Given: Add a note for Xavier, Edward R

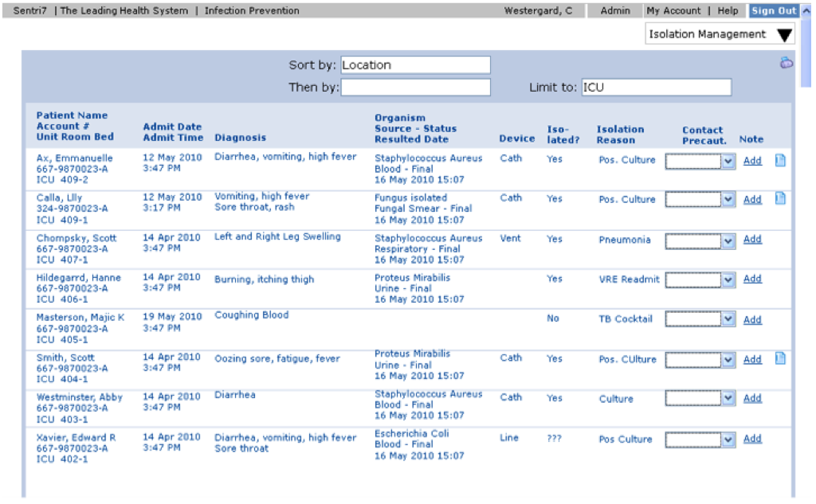Looking at the screenshot, I should click(752, 439).
